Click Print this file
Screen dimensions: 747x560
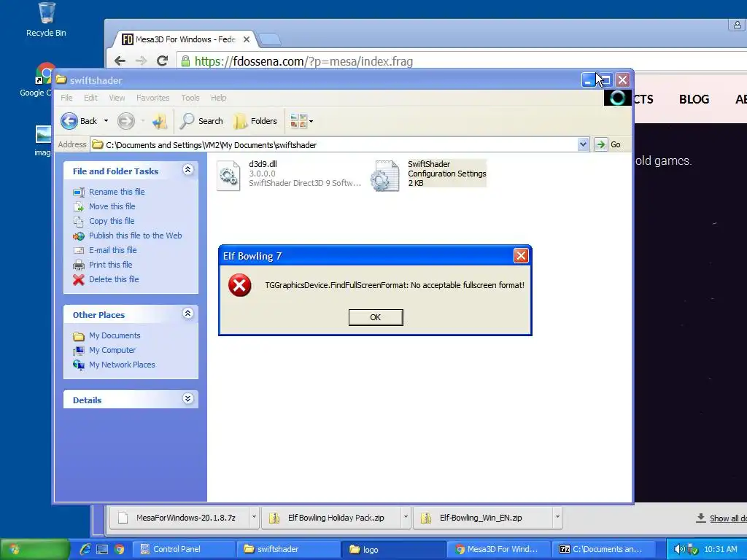click(x=111, y=265)
